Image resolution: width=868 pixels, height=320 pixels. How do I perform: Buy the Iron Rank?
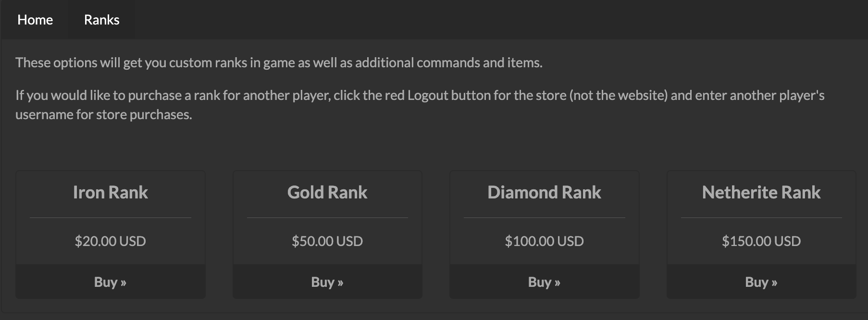coord(111,282)
